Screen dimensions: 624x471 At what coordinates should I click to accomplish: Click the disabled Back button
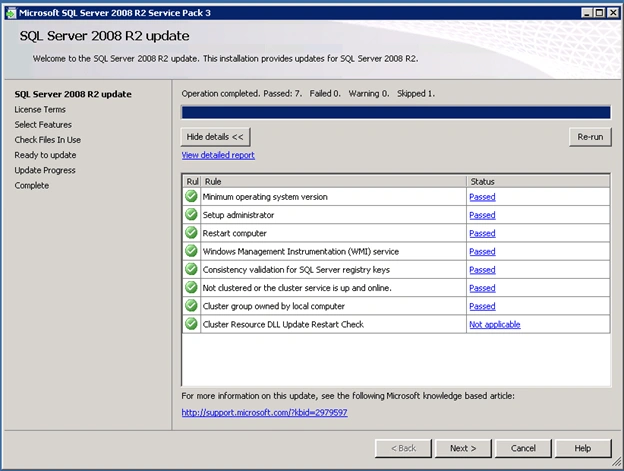click(x=403, y=448)
